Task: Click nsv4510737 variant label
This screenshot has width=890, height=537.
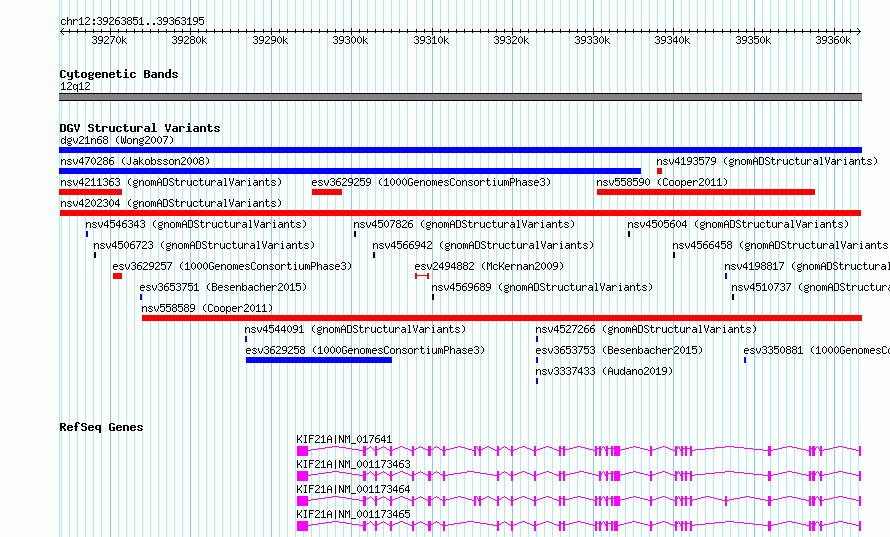Action: click(x=810, y=287)
